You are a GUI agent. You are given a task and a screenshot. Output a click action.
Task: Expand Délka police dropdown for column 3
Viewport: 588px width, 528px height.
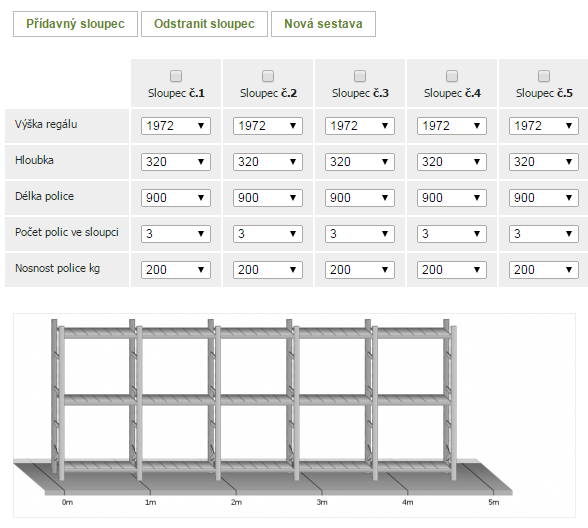coord(360,198)
